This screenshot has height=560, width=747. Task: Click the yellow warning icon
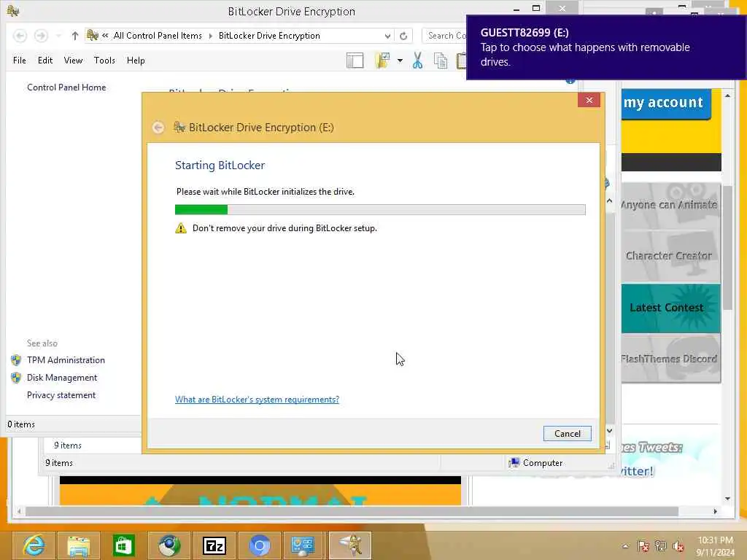pyautogui.click(x=181, y=228)
